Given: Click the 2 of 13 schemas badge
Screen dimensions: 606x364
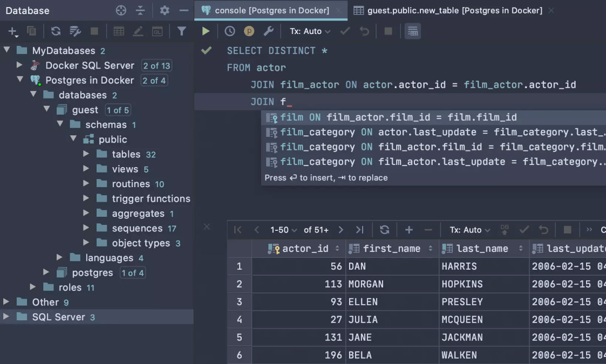Looking at the screenshot, I should 156,66.
